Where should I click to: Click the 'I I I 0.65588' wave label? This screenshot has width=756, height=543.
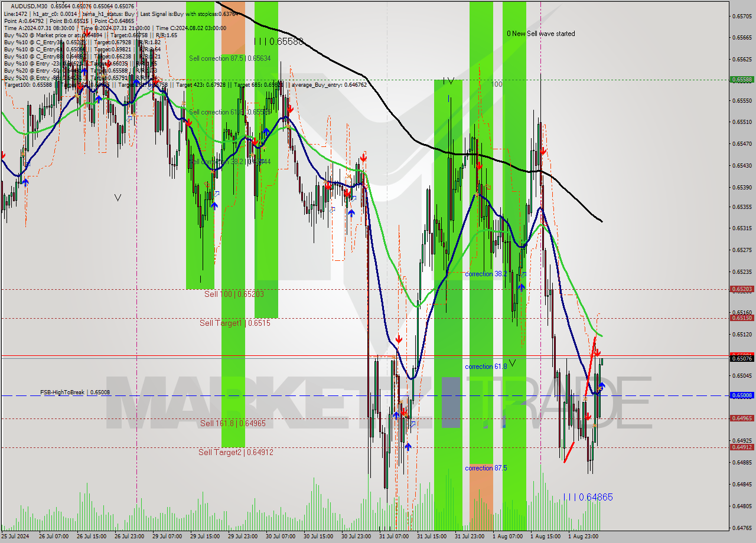coord(278,41)
